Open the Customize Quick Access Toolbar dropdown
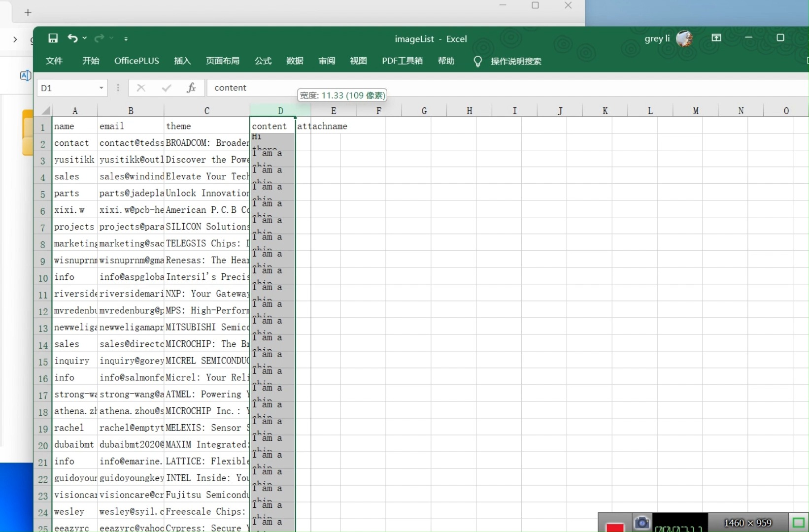This screenshot has width=809, height=532. (126, 39)
